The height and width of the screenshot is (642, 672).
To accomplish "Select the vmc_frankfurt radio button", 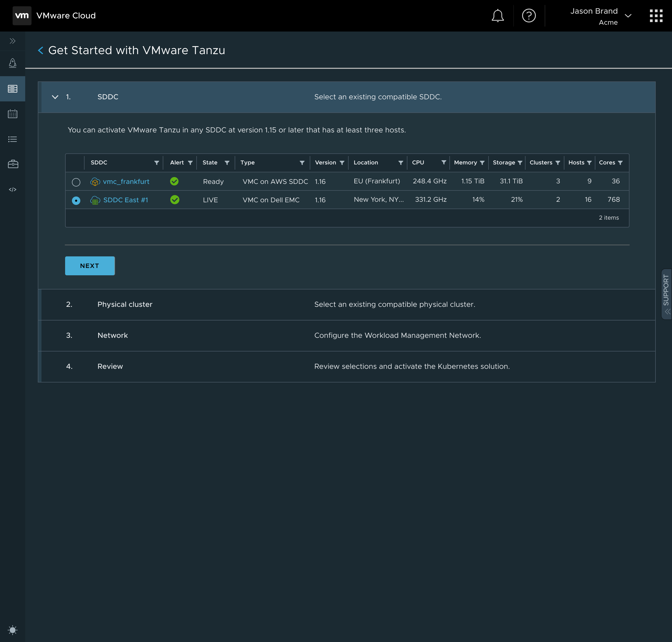I will pyautogui.click(x=76, y=182).
